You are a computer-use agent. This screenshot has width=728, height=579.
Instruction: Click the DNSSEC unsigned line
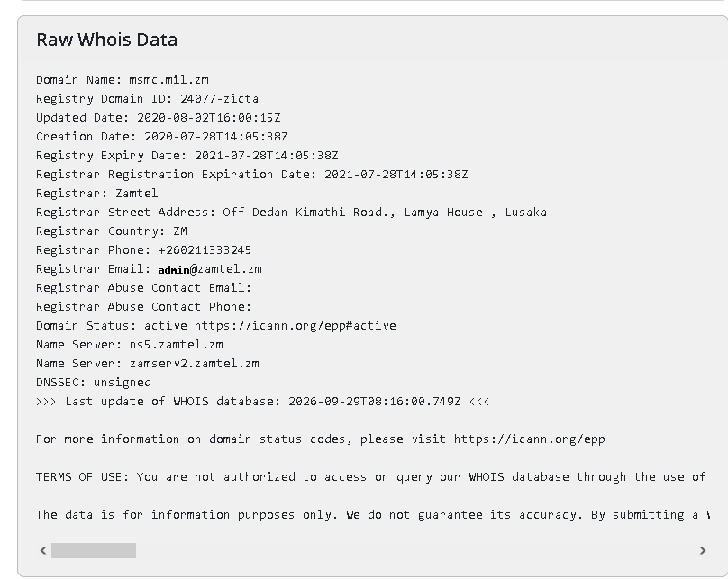94,383
